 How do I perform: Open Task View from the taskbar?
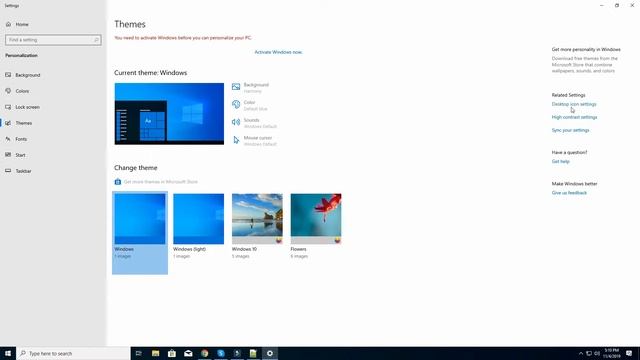[138, 353]
